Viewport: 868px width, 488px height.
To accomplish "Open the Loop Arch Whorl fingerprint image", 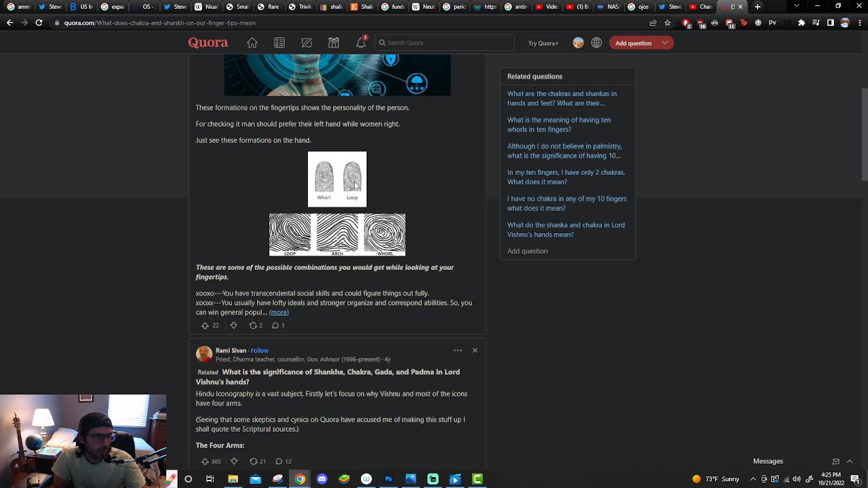I will click(x=337, y=235).
